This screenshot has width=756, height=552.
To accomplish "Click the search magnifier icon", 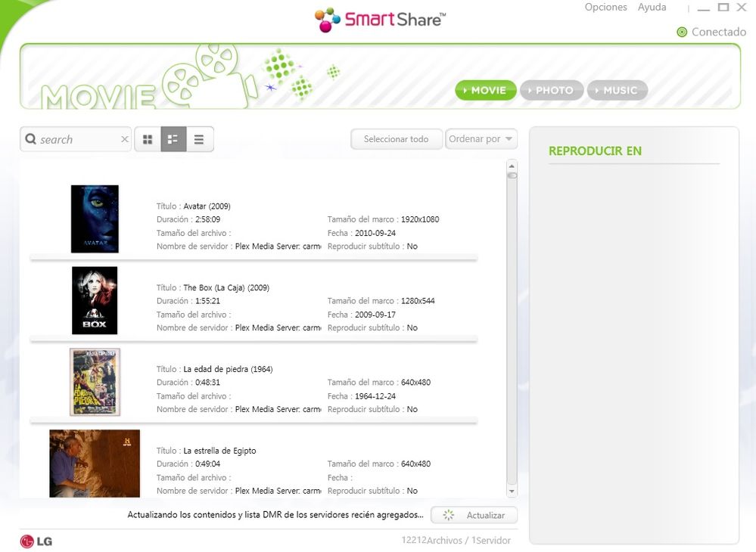I will [x=31, y=138].
